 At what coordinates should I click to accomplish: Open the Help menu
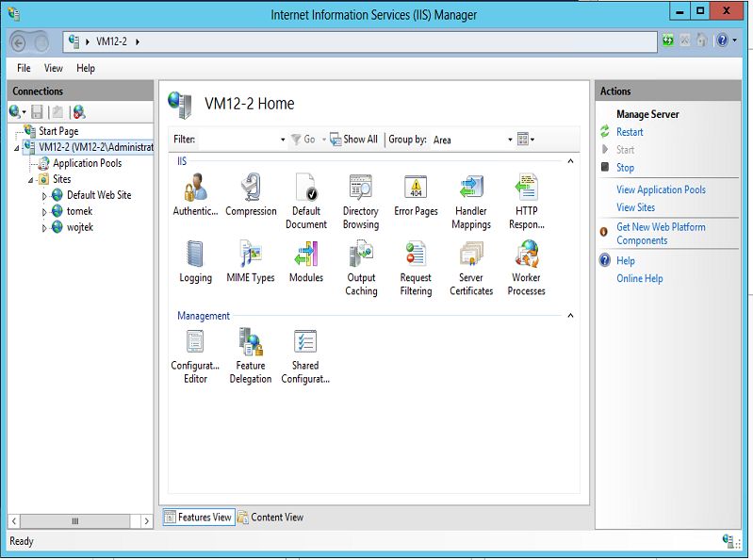(86, 68)
